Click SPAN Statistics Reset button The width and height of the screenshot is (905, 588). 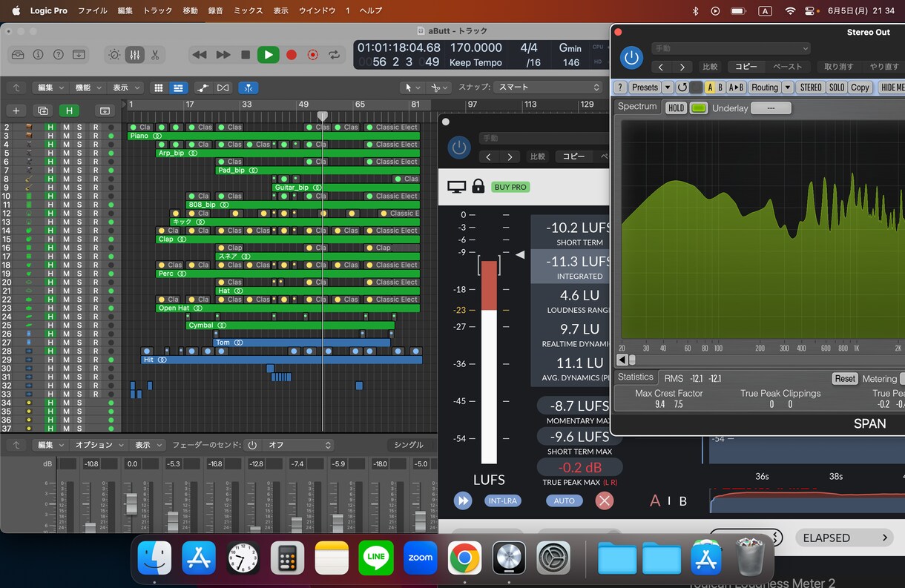click(x=845, y=378)
